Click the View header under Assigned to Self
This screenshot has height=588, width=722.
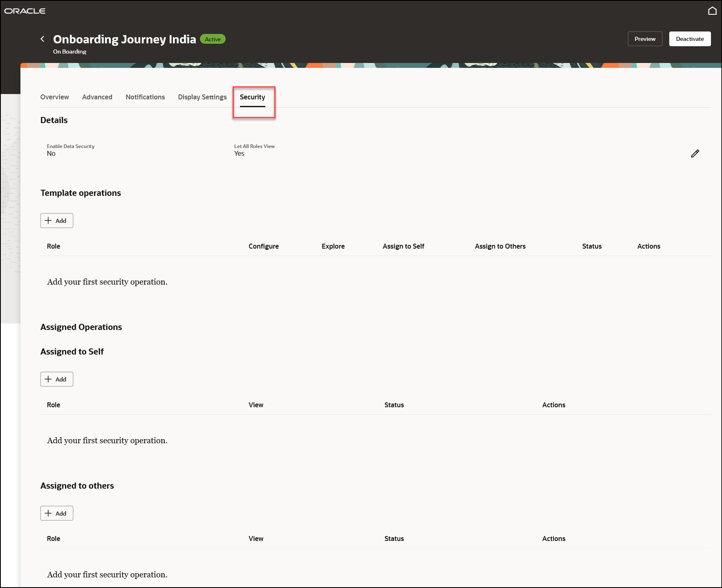[256, 405]
